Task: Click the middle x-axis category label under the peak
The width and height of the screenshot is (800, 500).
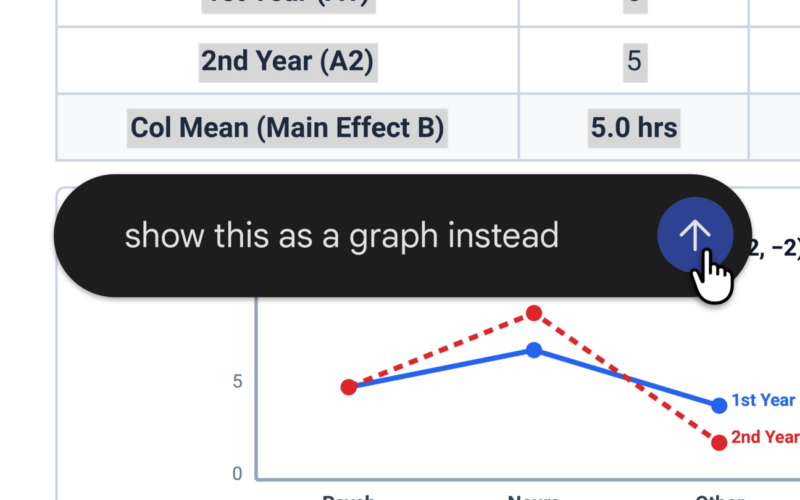Action: pyautogui.click(x=534, y=497)
